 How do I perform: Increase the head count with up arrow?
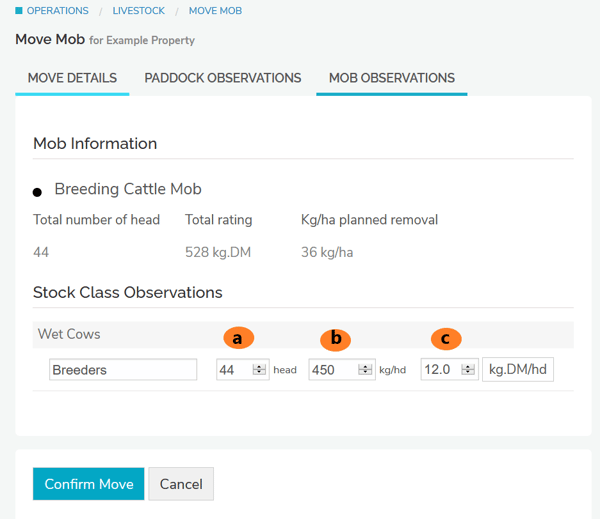coord(260,366)
